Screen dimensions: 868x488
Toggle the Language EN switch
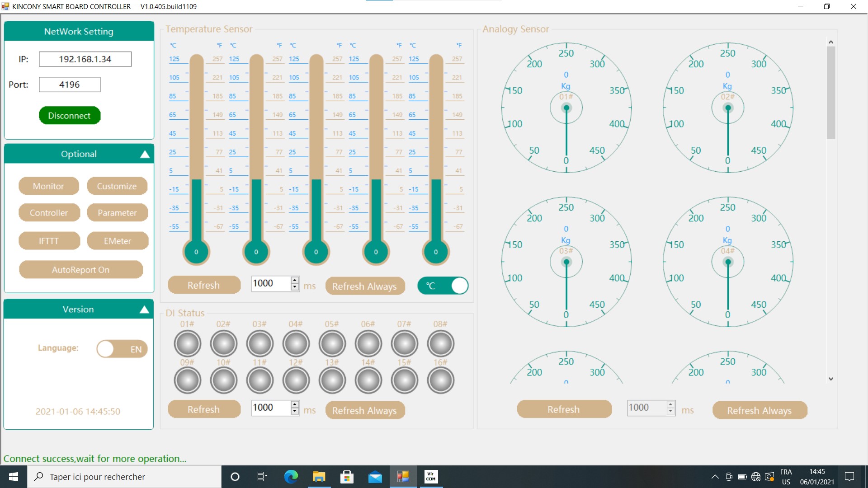122,349
